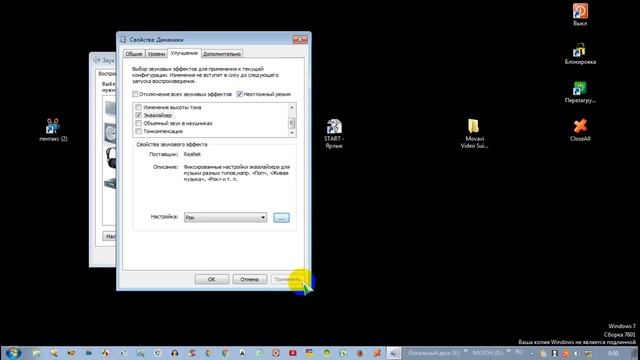Click the RU language indicator in the tray

519,353
